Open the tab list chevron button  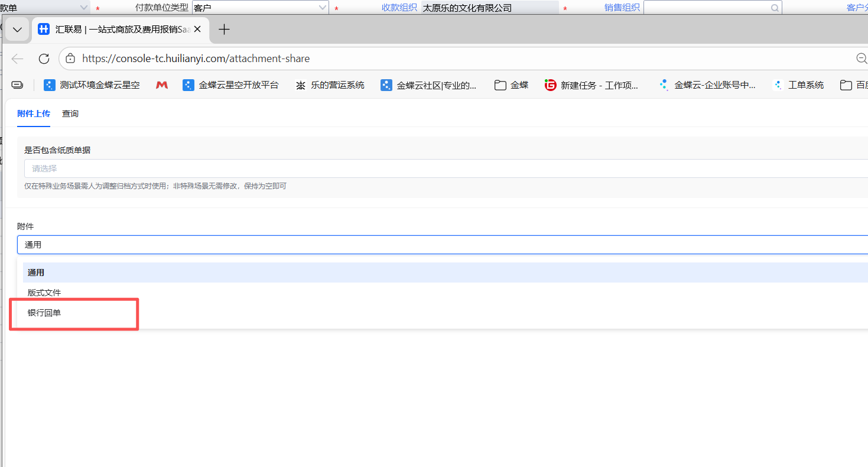[x=17, y=30]
